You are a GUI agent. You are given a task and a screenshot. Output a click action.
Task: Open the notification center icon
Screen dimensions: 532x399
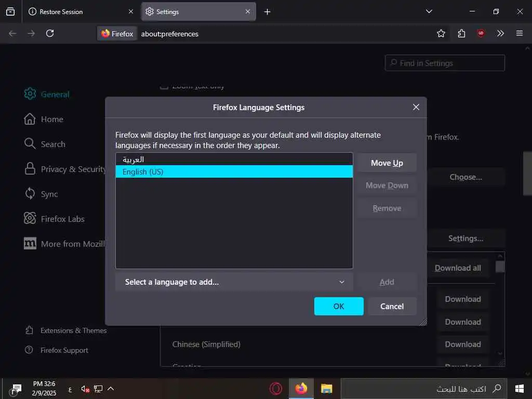(x=16, y=389)
